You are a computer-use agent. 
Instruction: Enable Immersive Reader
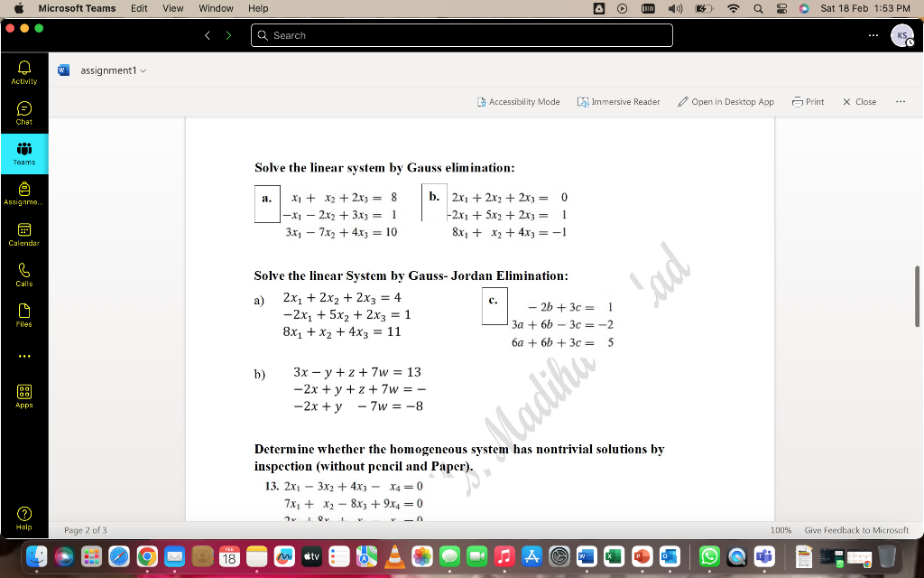coord(619,101)
